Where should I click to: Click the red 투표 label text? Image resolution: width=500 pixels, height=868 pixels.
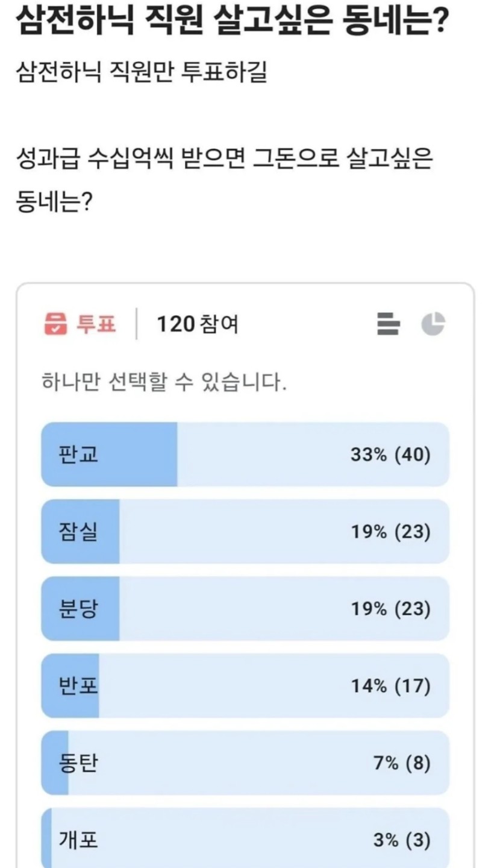coord(95,325)
